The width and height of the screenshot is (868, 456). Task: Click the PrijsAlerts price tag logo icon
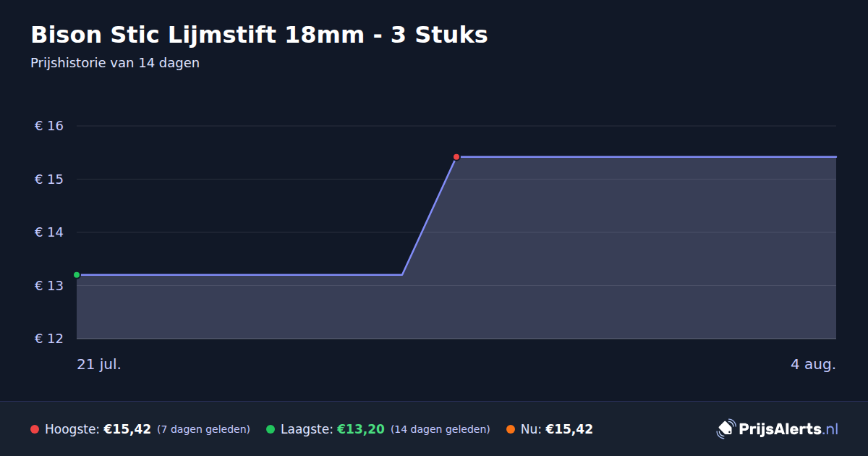click(x=726, y=428)
